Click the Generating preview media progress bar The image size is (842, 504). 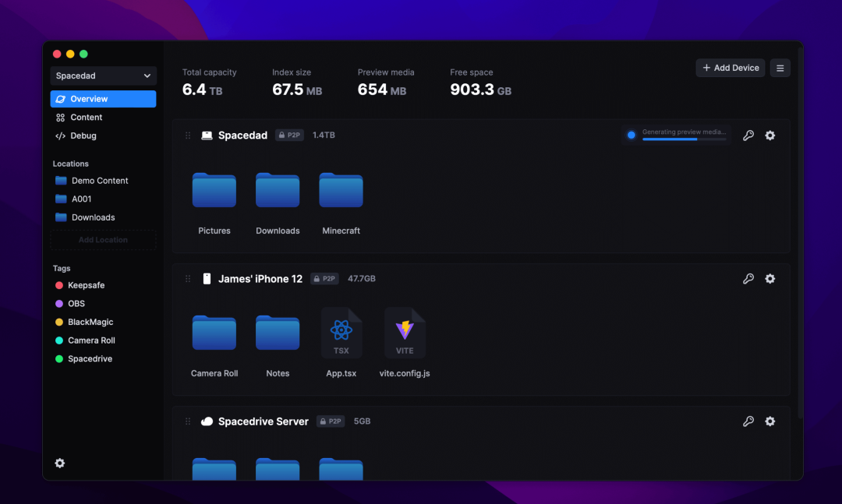tap(685, 139)
